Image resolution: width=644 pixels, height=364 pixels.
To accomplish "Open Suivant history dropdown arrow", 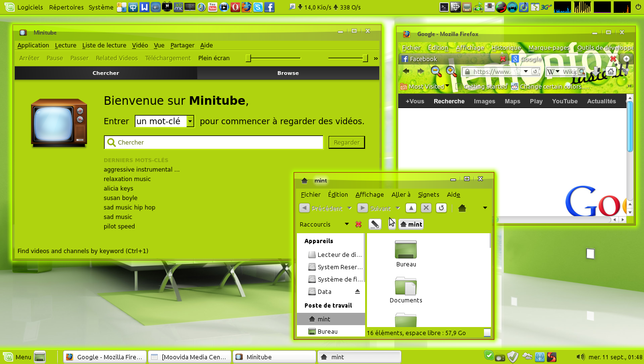I will 398,208.
